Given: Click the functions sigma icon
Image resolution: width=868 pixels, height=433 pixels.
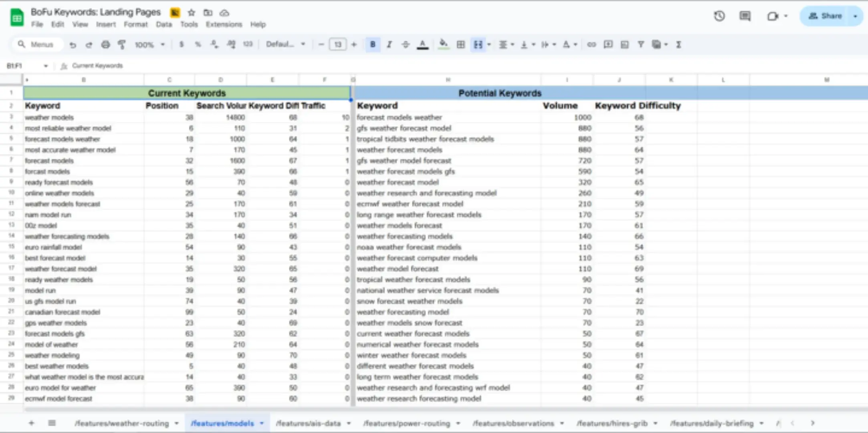Looking at the screenshot, I should coord(678,45).
